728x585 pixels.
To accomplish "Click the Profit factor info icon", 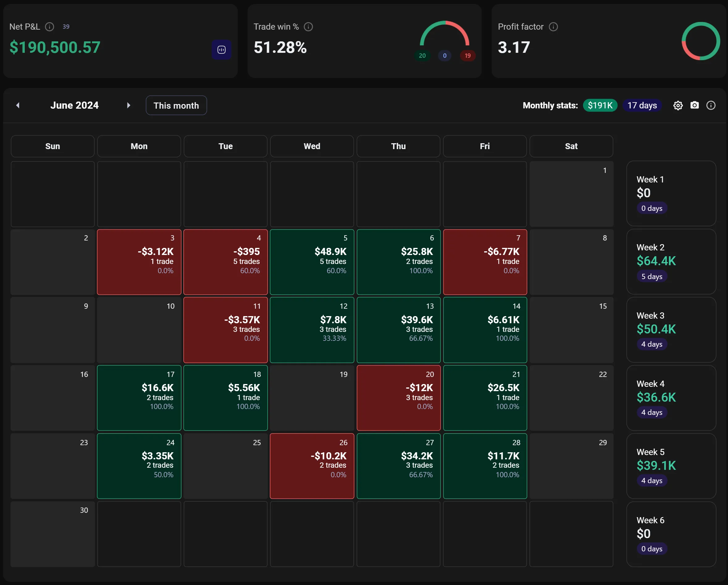I will 553,27.
